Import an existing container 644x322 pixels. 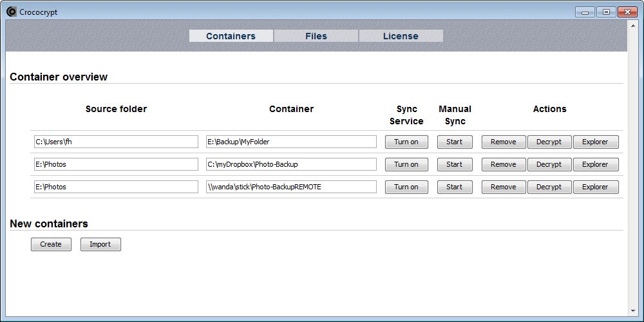100,244
